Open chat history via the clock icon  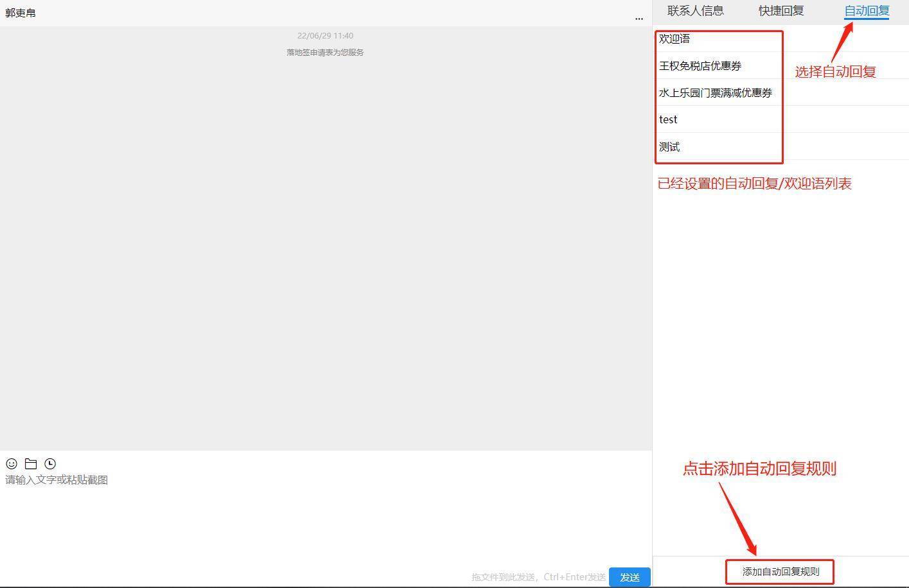(x=50, y=463)
